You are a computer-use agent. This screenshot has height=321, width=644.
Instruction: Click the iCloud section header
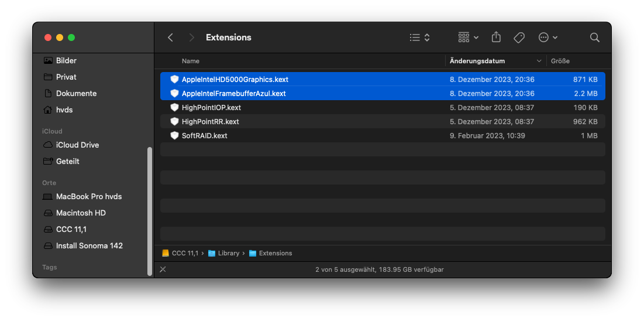pyautogui.click(x=52, y=131)
